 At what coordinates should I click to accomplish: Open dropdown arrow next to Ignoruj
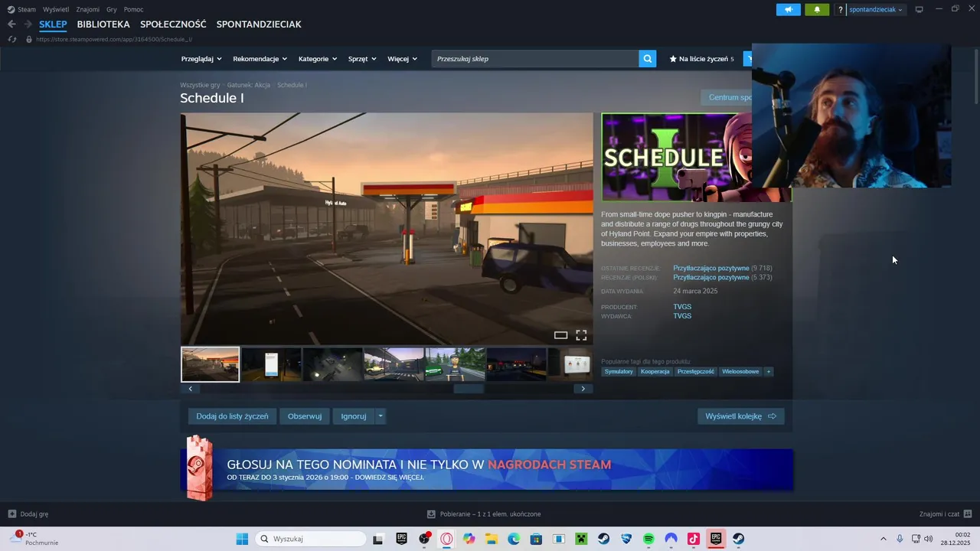(381, 416)
